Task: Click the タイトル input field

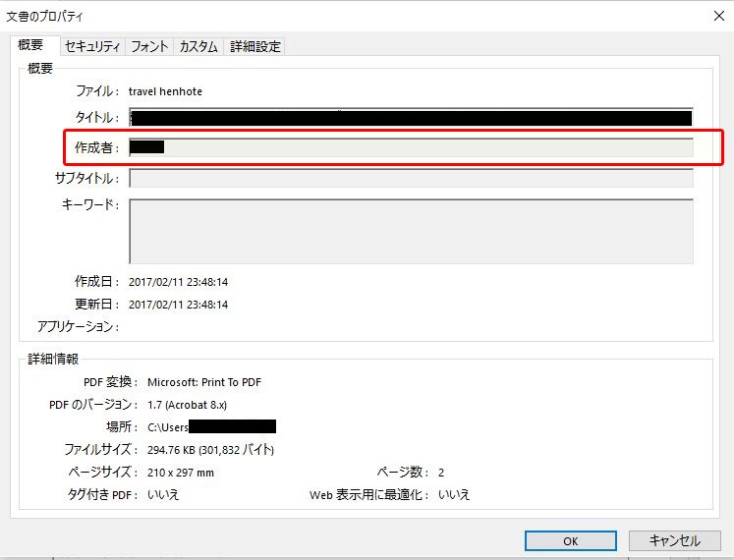Action: click(x=411, y=118)
